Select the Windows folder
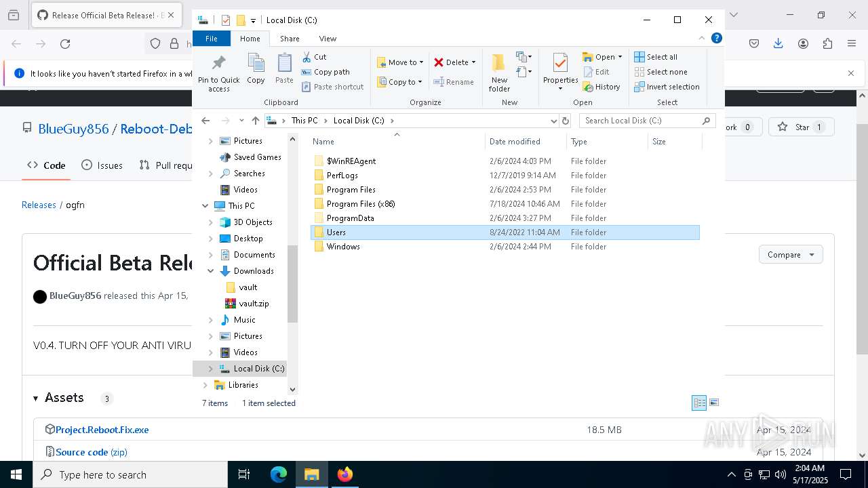Screen dimensions: 868x488 click(505, 247)
